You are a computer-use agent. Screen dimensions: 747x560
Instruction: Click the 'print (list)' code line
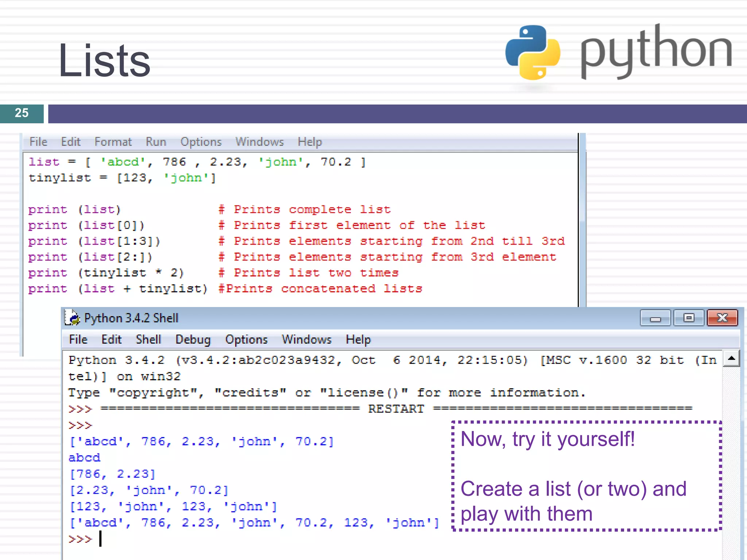tap(74, 210)
